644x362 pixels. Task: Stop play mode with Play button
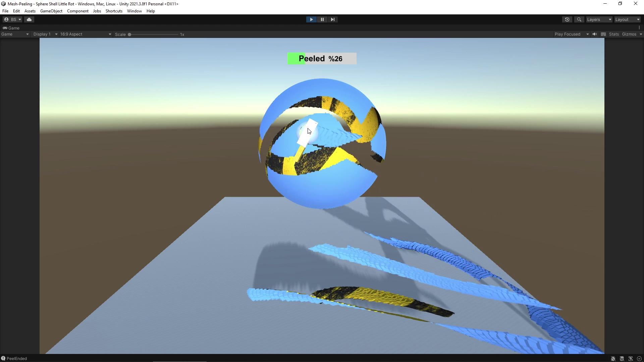pos(311,19)
